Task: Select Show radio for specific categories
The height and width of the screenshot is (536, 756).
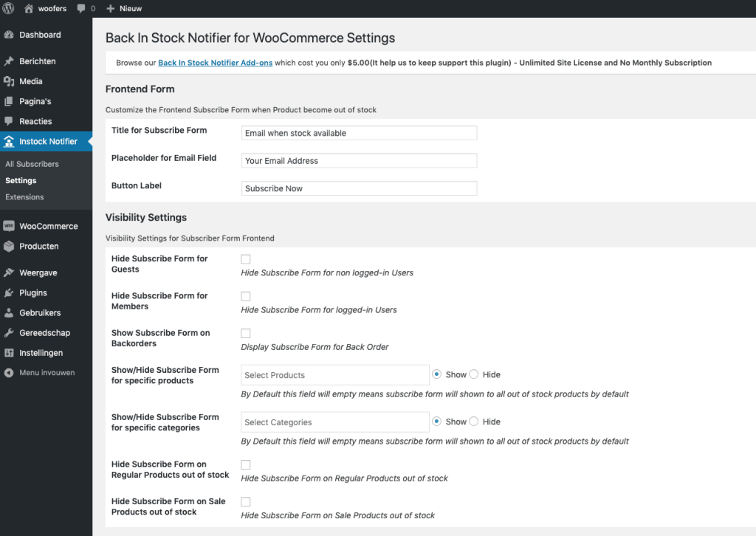Action: tap(437, 422)
